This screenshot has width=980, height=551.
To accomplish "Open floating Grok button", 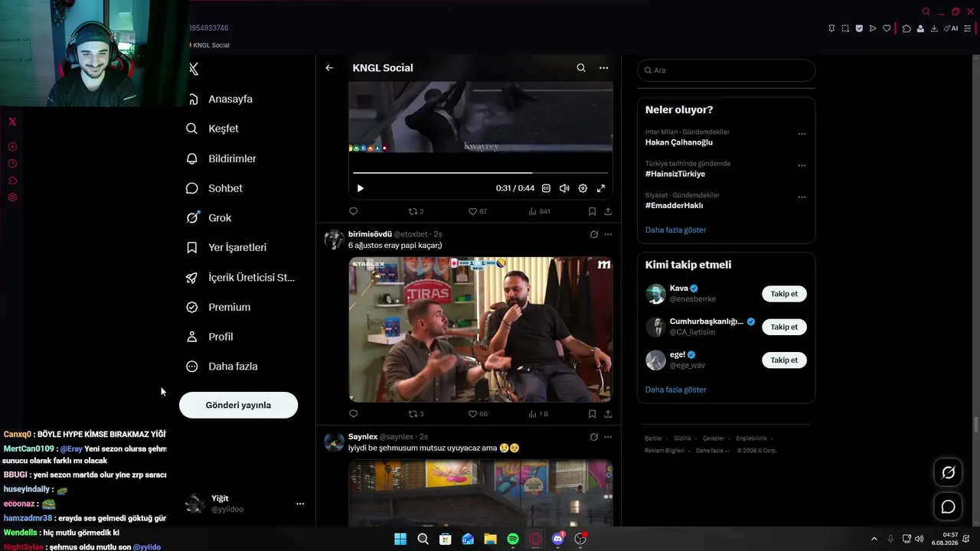I will coord(948,472).
